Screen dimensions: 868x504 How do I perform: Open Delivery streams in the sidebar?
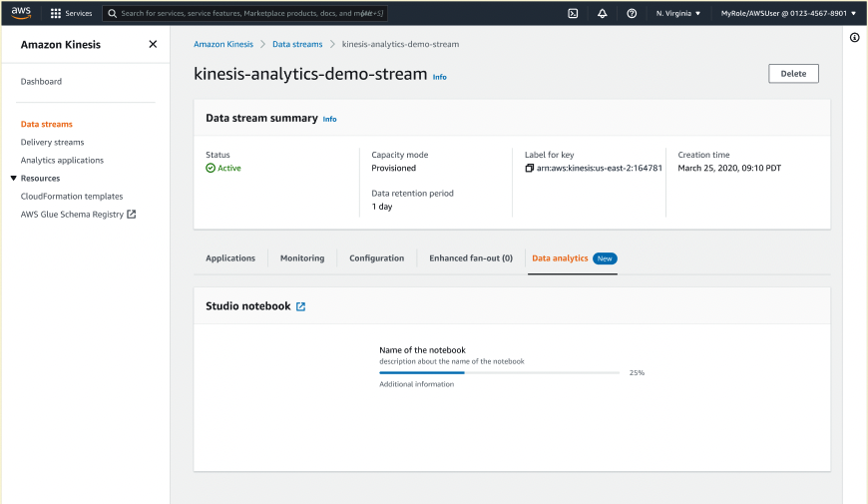[52, 143]
